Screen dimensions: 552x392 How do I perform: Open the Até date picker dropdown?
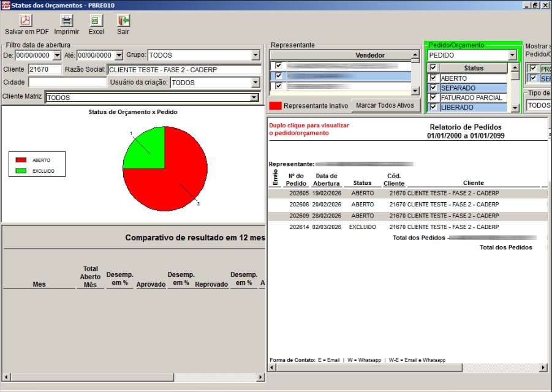coord(119,55)
